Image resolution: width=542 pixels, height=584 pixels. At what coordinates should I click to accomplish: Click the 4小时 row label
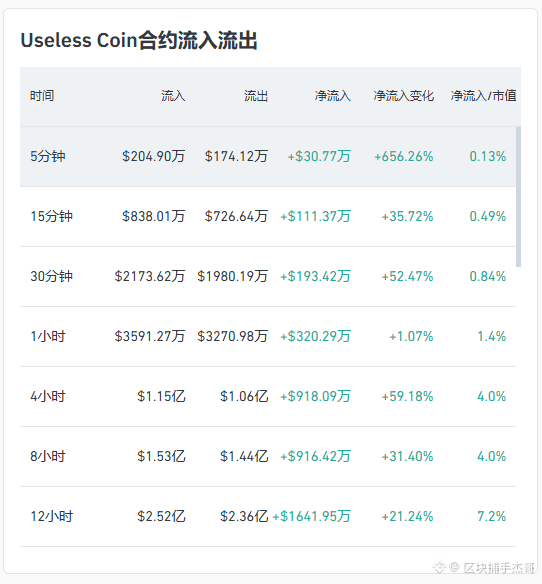click(48, 396)
